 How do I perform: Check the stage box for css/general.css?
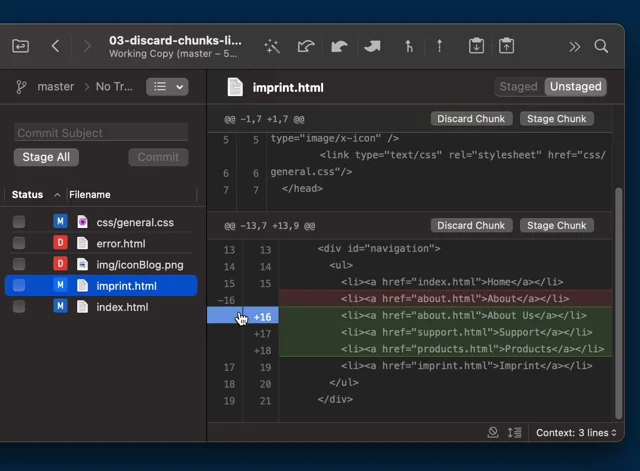tap(19, 222)
